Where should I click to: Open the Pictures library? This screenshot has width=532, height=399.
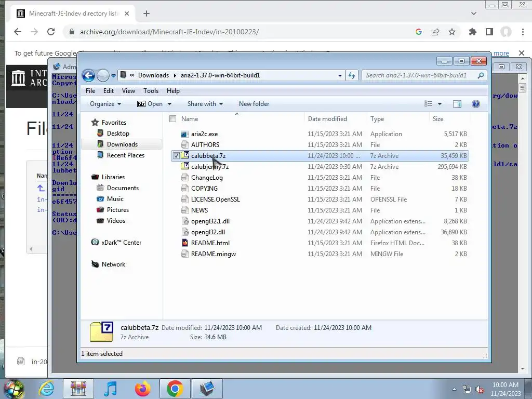(x=118, y=210)
